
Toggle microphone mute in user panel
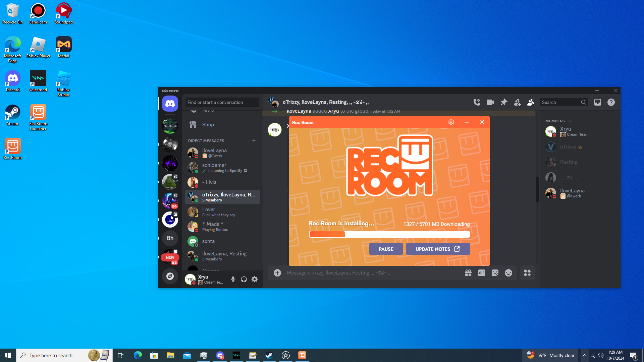(233, 279)
